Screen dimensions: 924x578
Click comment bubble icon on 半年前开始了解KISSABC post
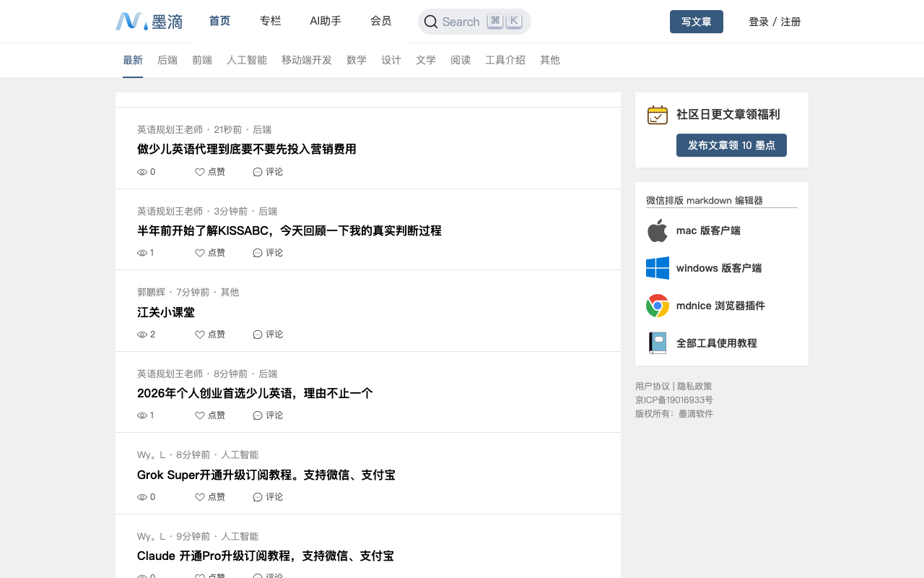(258, 253)
